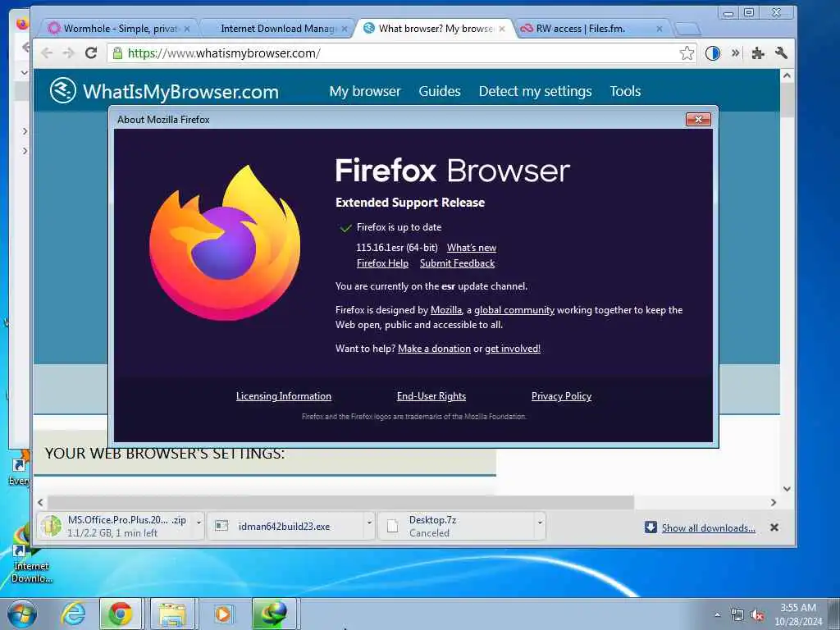Click the address bar URL field
The width and height of the screenshot is (840, 630).
coord(402,53)
